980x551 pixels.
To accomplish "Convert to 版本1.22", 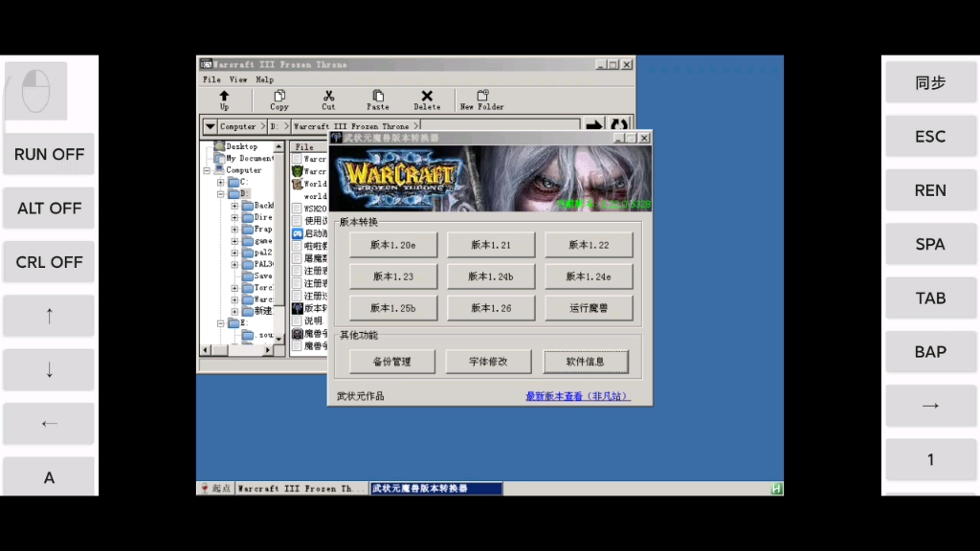I will click(589, 245).
